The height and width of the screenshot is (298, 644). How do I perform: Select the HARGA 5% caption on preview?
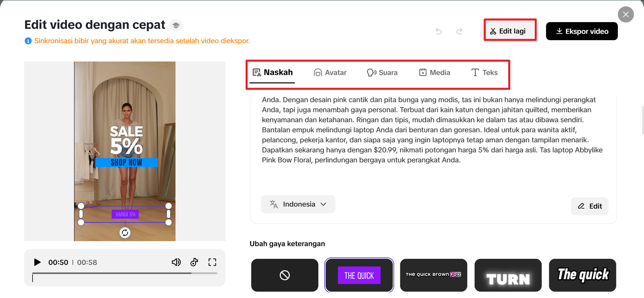[125, 215]
